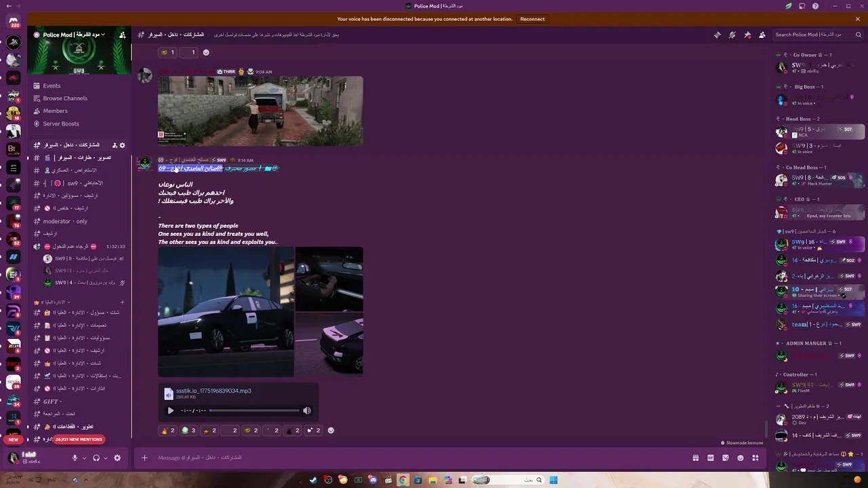This screenshot has height=488, width=868.
Task: Join voice channel showing 1:32:33 timer
Action: pyautogui.click(x=79, y=247)
